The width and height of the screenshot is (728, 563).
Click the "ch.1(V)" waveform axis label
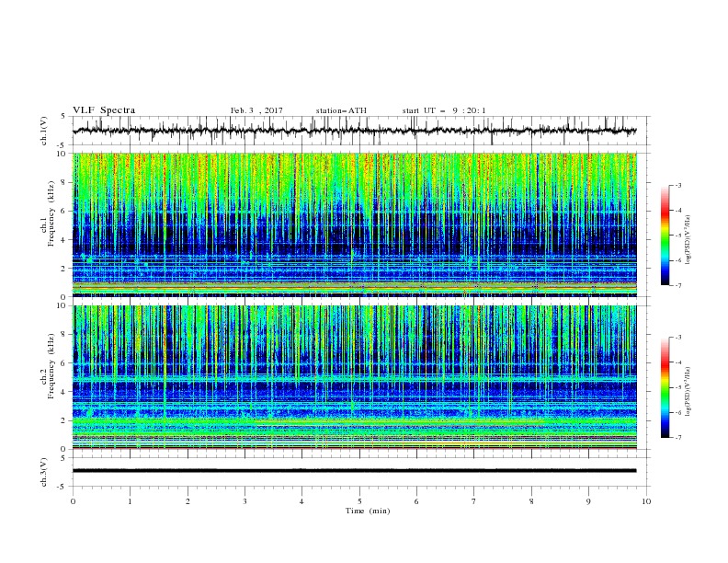pos(44,131)
